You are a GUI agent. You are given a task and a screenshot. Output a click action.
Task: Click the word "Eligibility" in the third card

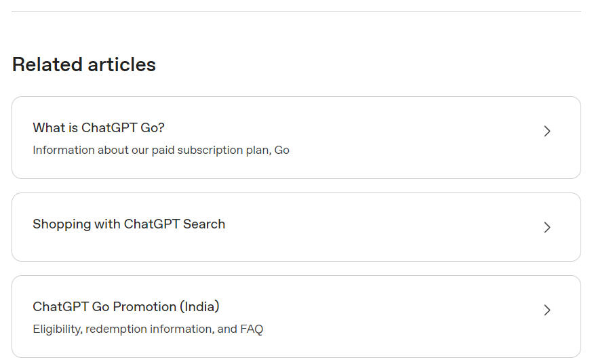click(57, 329)
